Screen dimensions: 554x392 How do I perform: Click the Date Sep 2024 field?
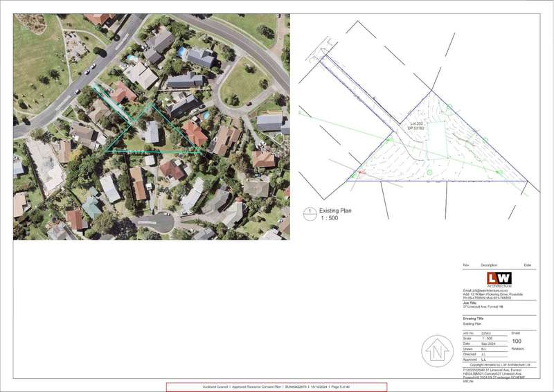(485, 343)
